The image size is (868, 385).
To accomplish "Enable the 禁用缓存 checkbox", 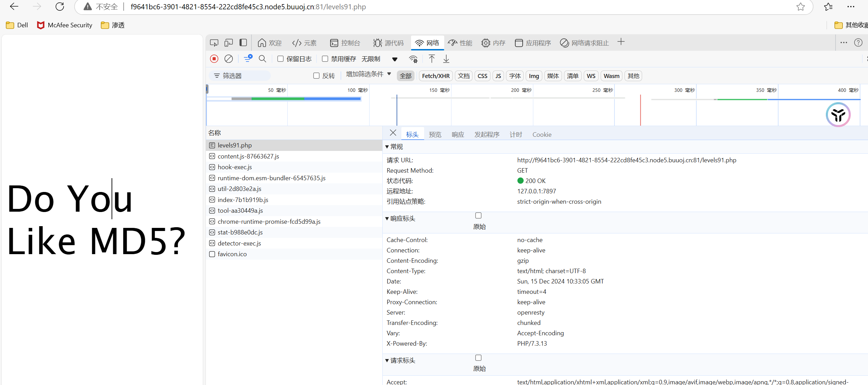I will click(325, 59).
